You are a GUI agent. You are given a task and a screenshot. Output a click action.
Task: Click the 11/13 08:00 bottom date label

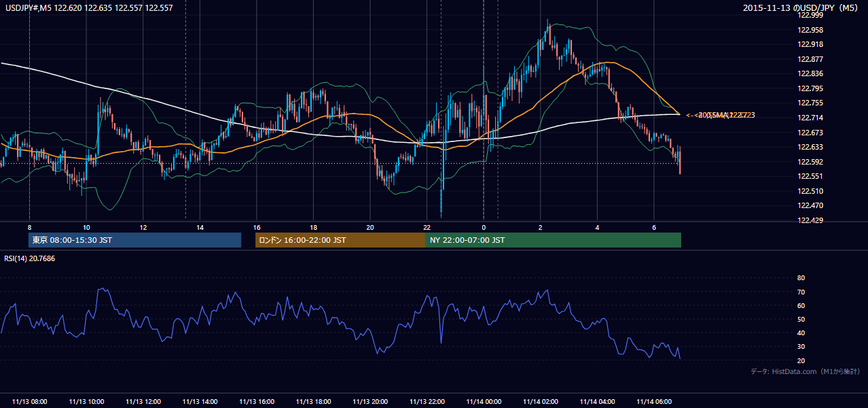(30, 402)
